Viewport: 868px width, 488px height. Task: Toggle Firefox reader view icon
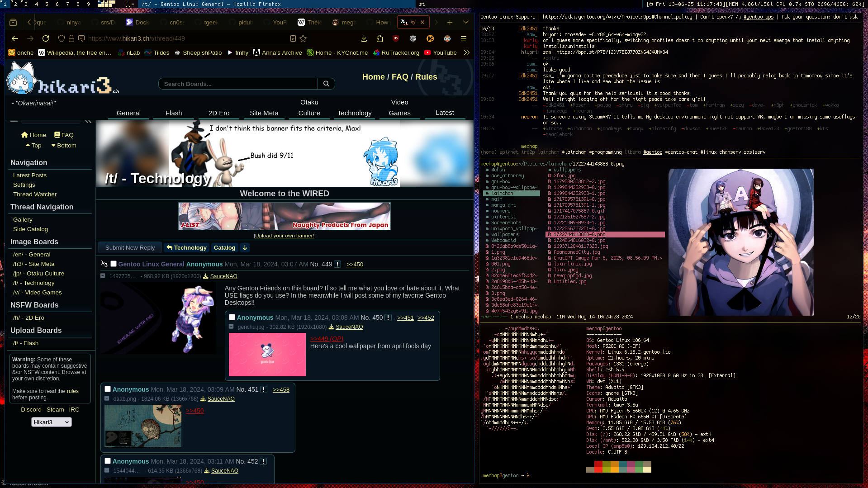click(293, 38)
